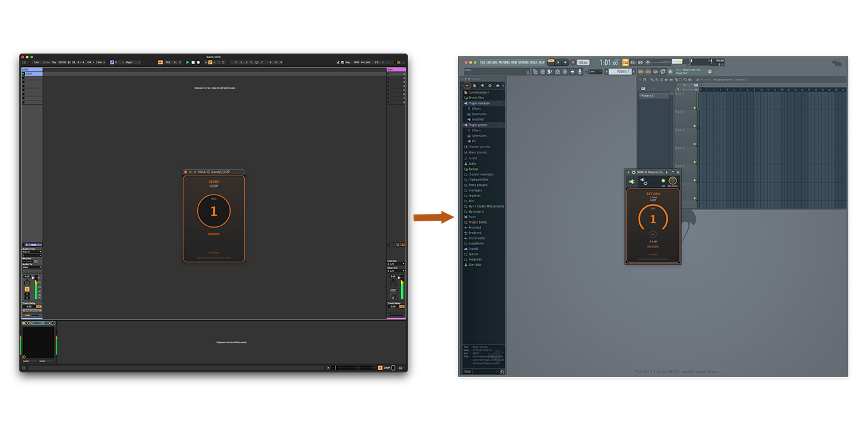
Task: Open the Playlist in FL Studio toolbar
Action: coord(534,71)
